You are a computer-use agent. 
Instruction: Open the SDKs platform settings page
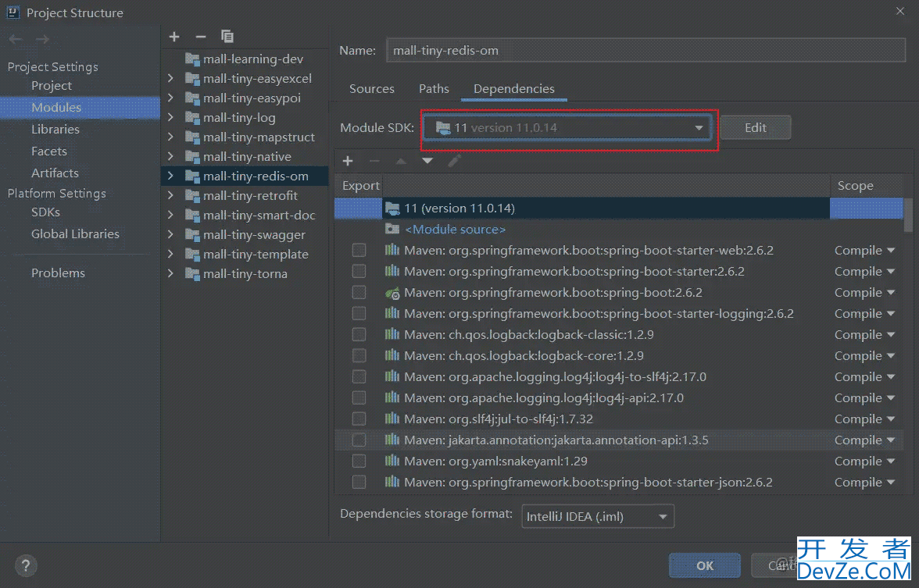pyautogui.click(x=45, y=212)
